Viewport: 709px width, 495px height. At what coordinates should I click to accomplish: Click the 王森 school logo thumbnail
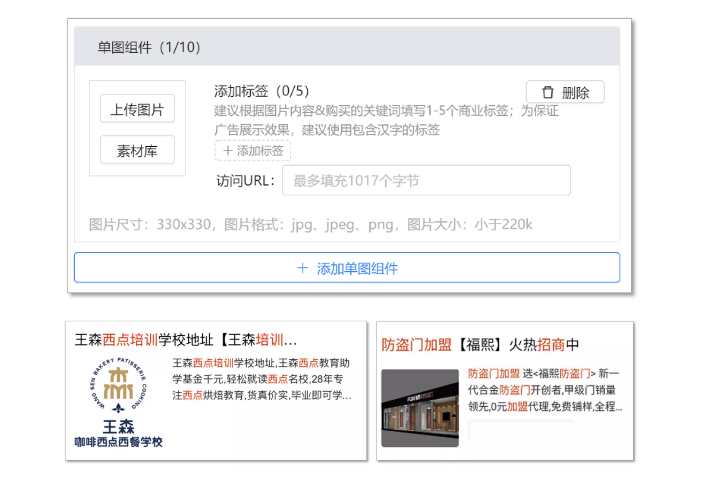click(118, 402)
